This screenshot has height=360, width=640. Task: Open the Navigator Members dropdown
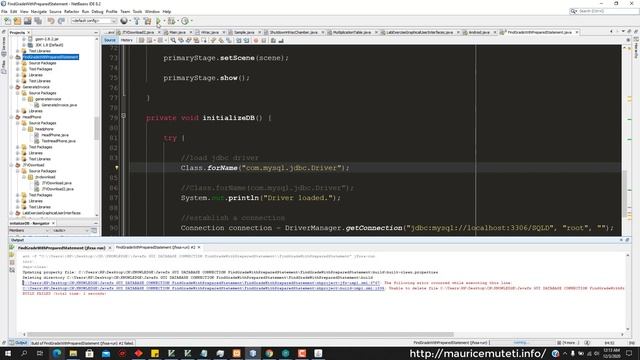tap(29, 231)
